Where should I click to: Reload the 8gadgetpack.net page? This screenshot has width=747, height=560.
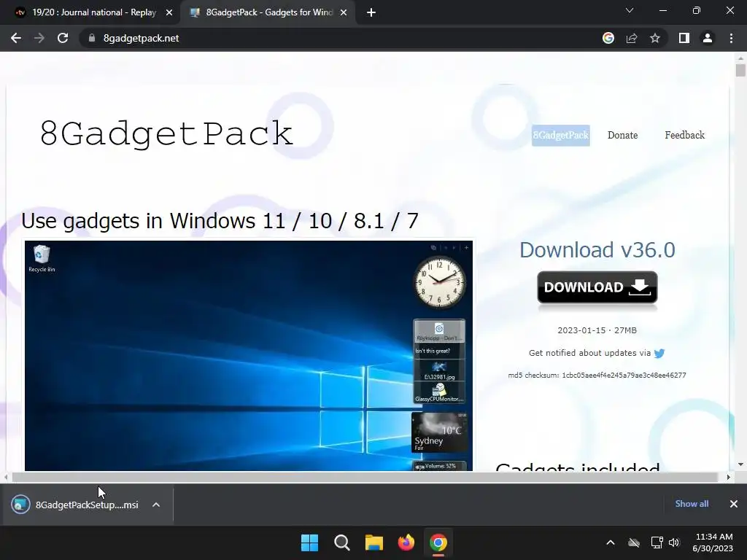63,38
